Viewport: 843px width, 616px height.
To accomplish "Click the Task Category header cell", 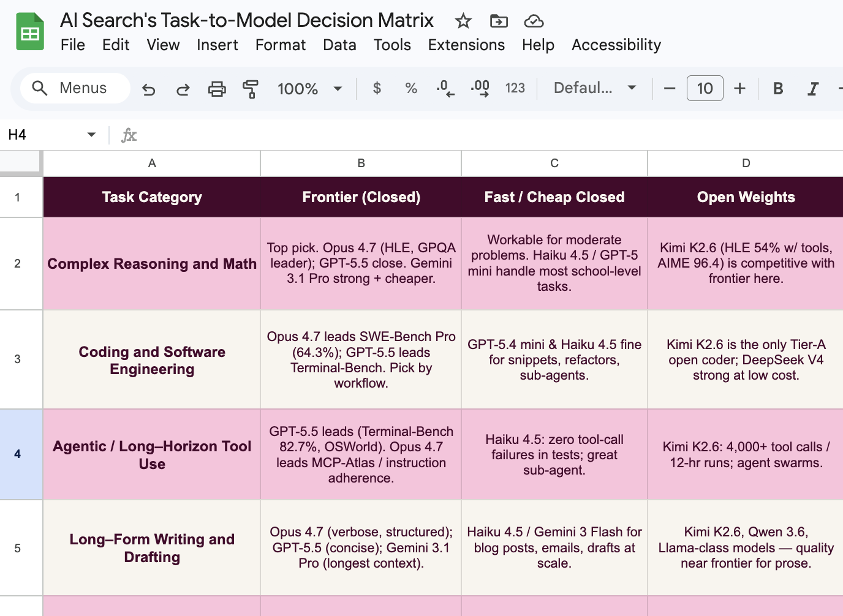I will pyautogui.click(x=152, y=197).
